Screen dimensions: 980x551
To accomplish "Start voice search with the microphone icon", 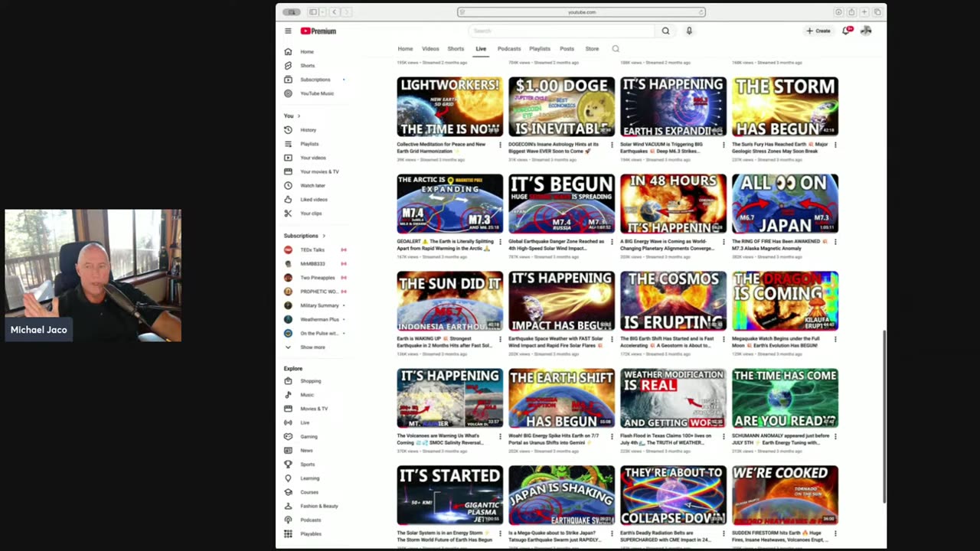I will (689, 31).
